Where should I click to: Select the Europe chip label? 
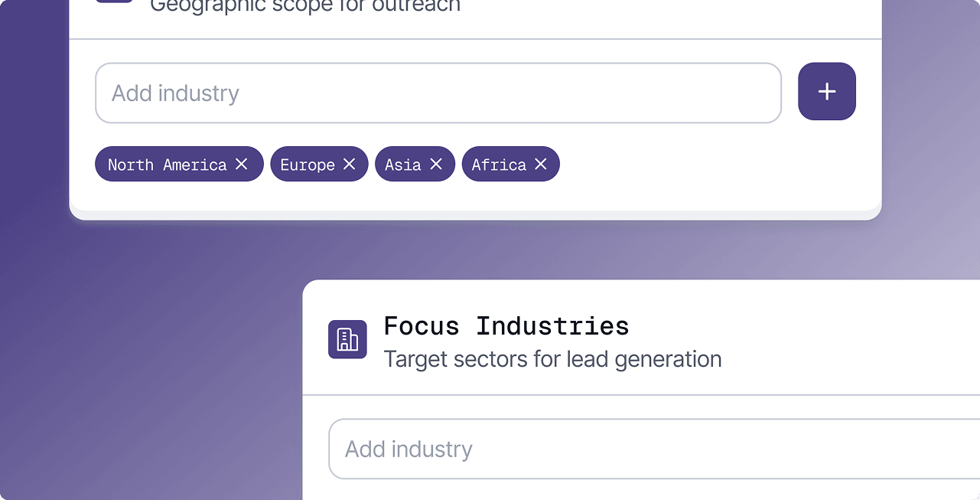(308, 165)
